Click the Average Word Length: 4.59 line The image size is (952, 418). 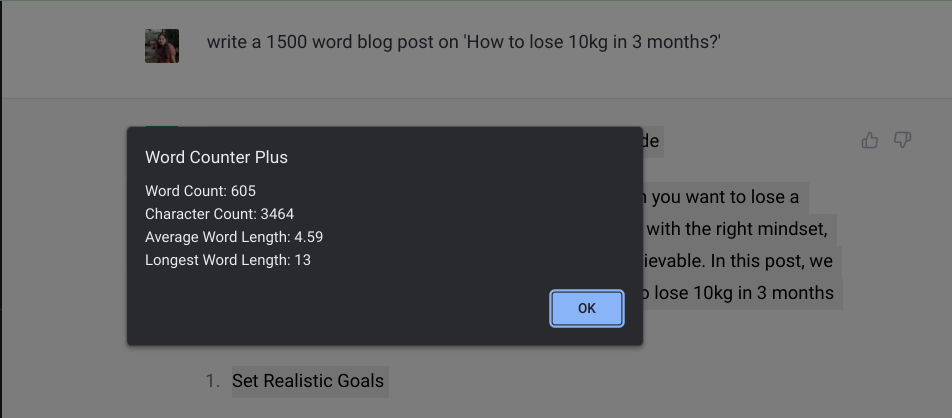click(233, 237)
